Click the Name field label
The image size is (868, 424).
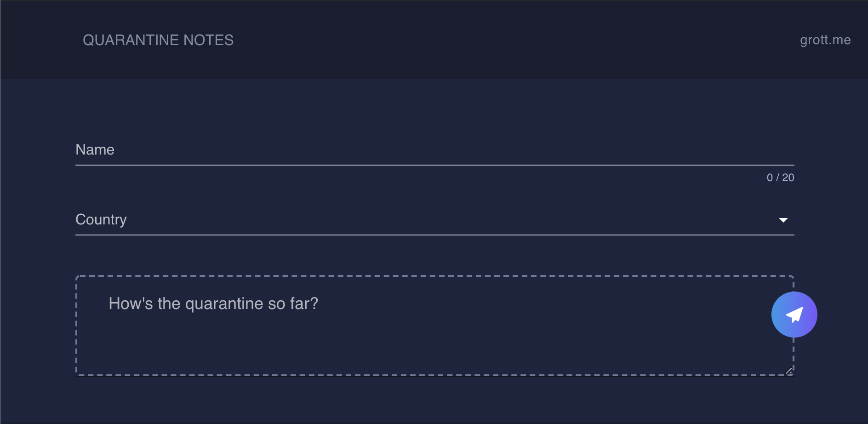[x=95, y=150]
